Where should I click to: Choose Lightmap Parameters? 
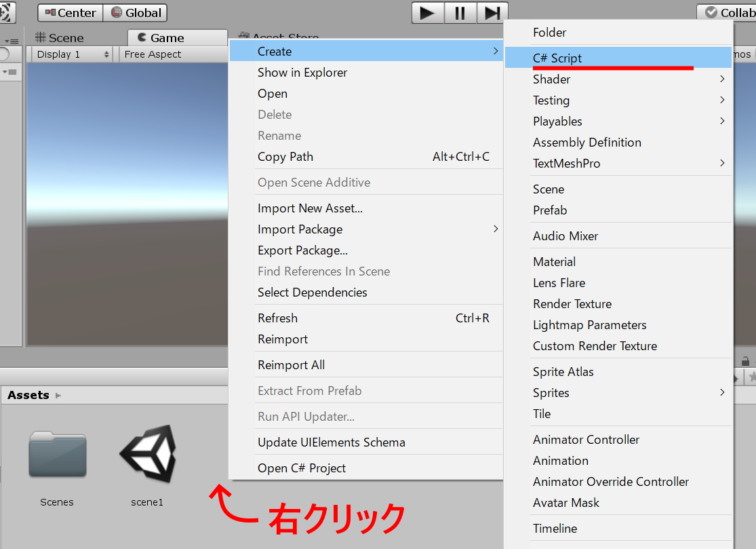618,325
